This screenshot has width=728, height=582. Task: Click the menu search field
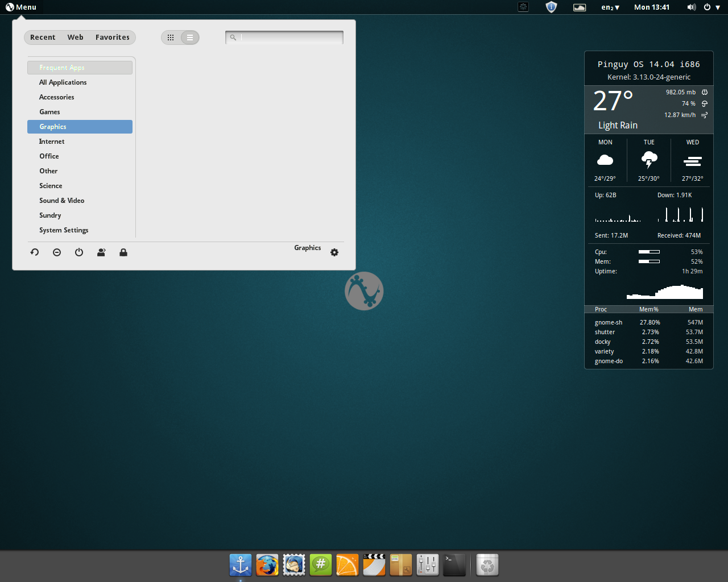click(x=290, y=38)
